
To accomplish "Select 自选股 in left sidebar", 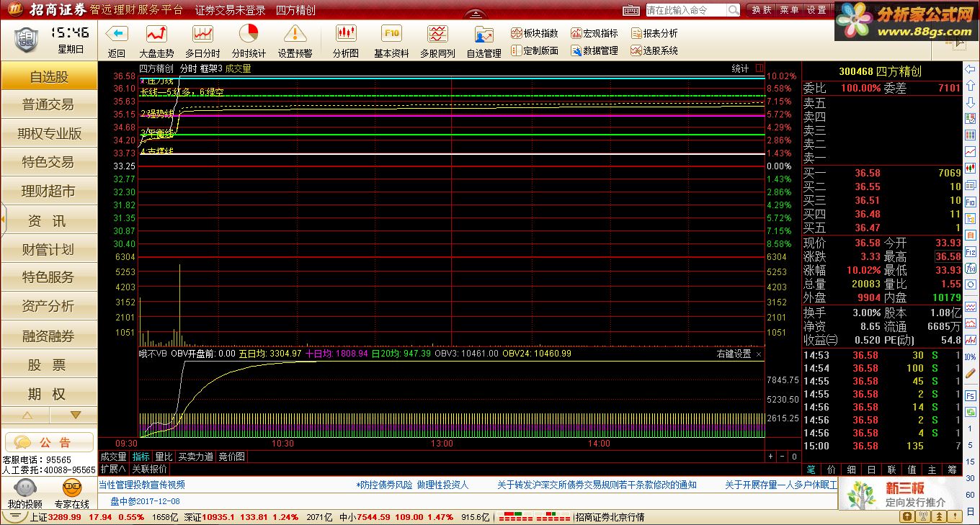I will tap(49, 76).
